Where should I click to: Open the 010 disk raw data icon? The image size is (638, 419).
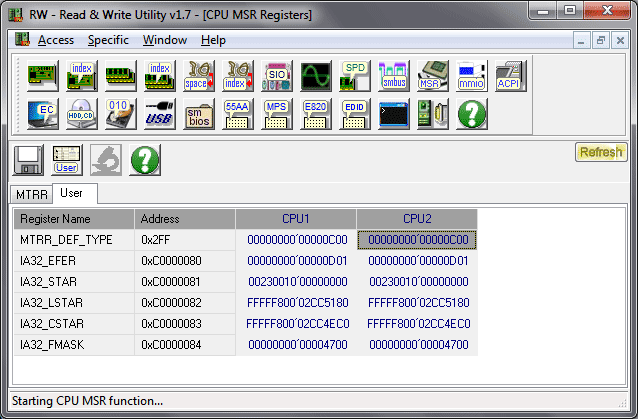click(x=121, y=114)
